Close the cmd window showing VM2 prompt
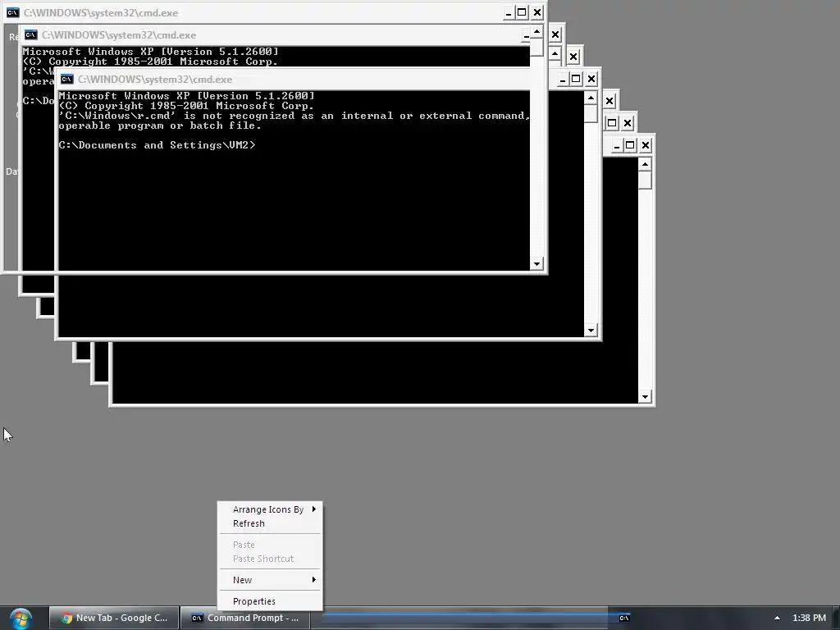The width and height of the screenshot is (840, 630). (591, 80)
